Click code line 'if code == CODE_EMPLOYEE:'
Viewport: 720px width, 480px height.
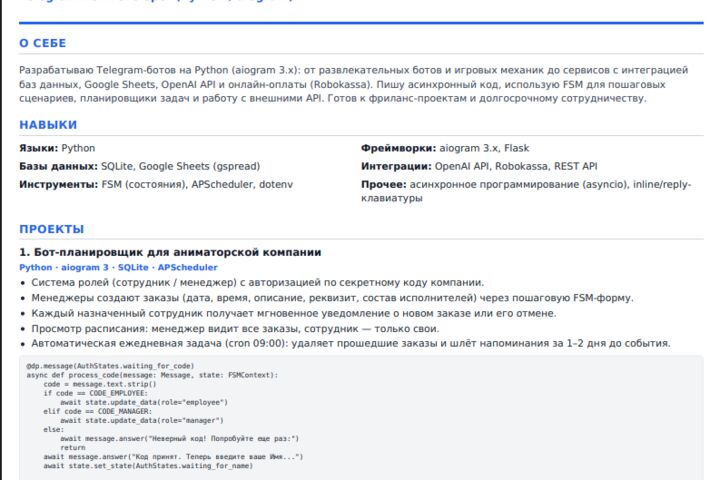[x=96, y=393]
